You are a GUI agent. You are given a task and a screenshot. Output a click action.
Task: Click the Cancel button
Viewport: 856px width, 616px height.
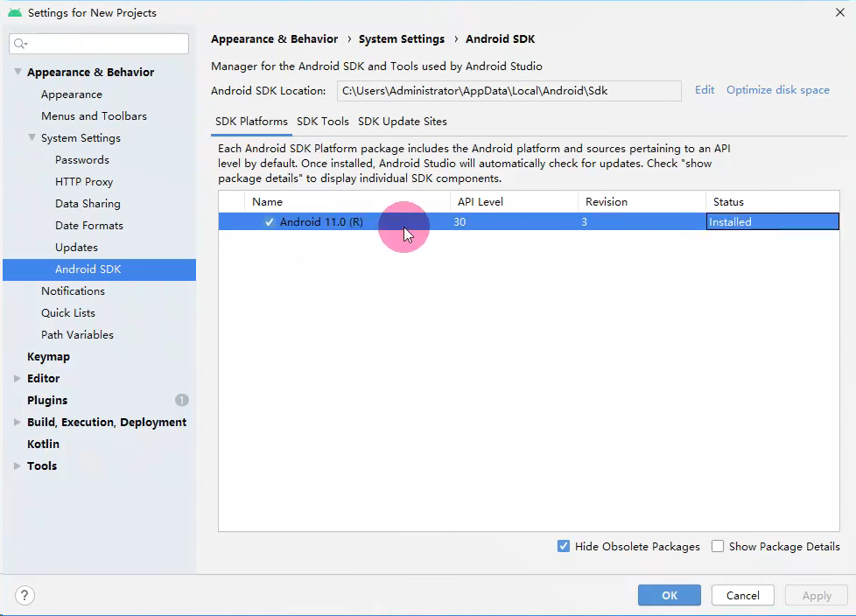743,595
